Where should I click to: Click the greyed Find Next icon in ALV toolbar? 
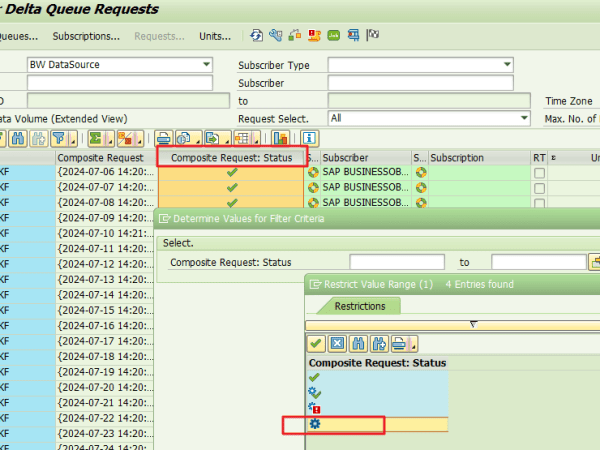pyautogui.click(x=39, y=139)
